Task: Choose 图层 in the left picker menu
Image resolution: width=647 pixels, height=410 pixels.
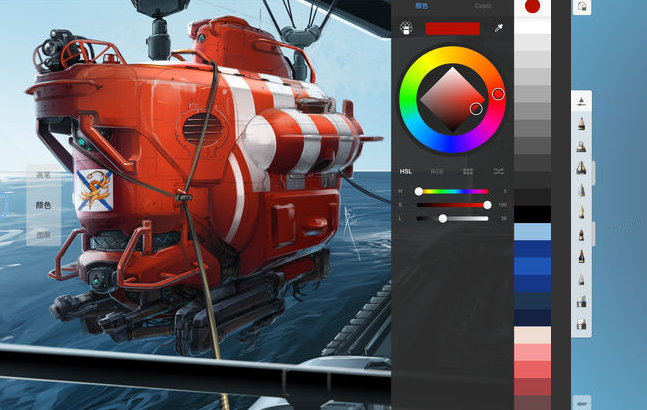Action: tap(43, 235)
